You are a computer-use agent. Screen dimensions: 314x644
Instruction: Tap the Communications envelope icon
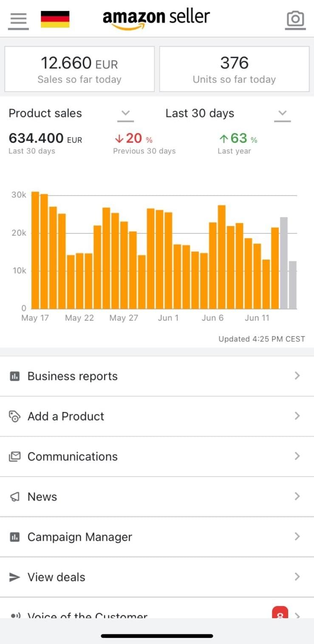coord(14,457)
